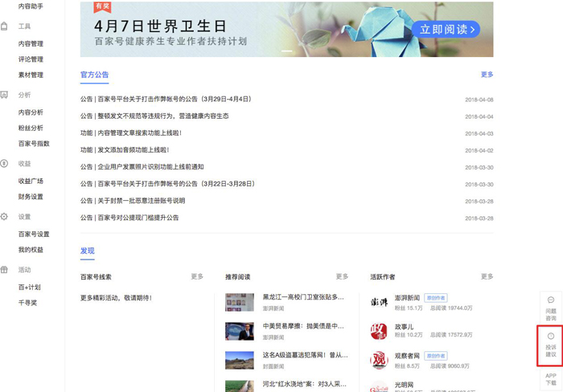The height and width of the screenshot is (392, 563).
Task: Click 更多 beside 活跃作者 heading
Action: (x=487, y=276)
